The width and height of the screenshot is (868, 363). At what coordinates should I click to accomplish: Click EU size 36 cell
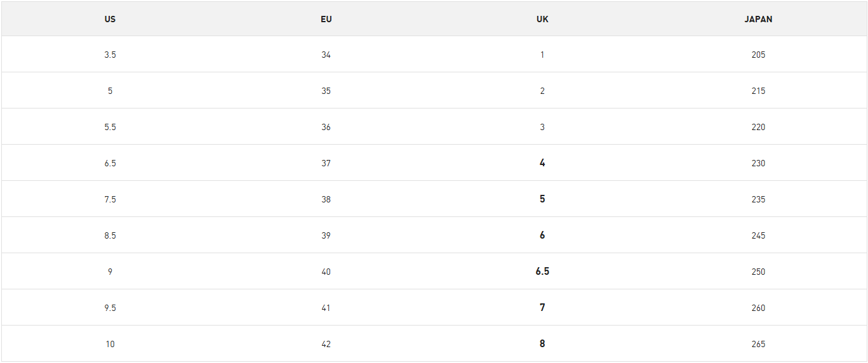tap(326, 127)
